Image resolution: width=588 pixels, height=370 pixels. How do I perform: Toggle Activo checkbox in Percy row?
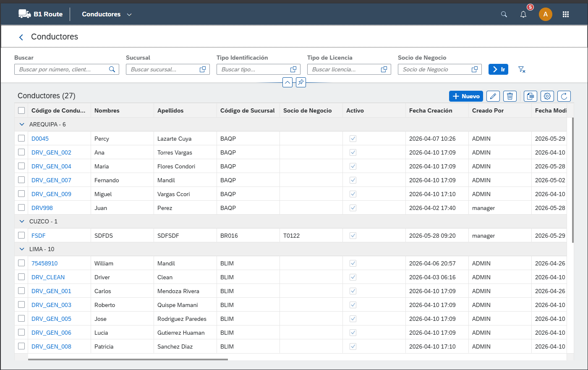click(x=353, y=139)
